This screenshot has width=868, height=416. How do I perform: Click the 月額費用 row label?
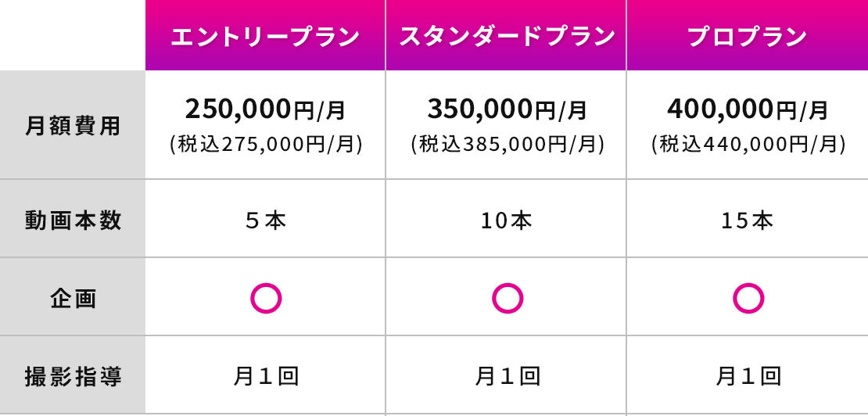click(x=74, y=126)
